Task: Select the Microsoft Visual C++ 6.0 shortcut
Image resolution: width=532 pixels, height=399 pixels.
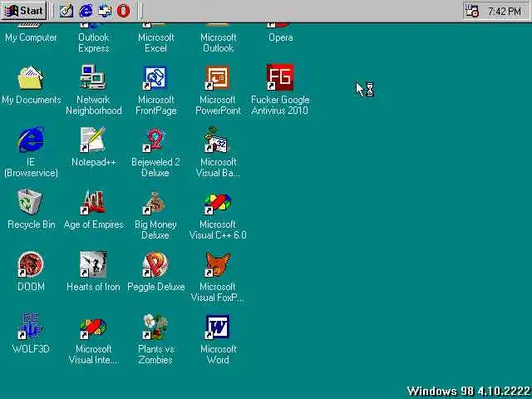Action: 218,204
